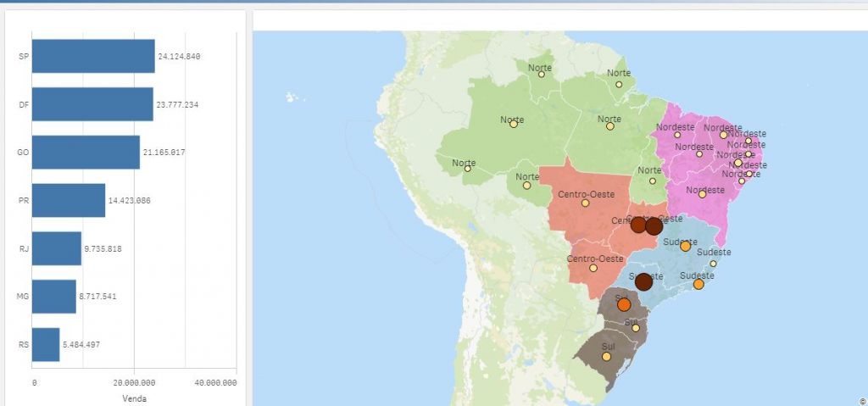
Task: Click the southernmost Sul map point
Action: 607,357
